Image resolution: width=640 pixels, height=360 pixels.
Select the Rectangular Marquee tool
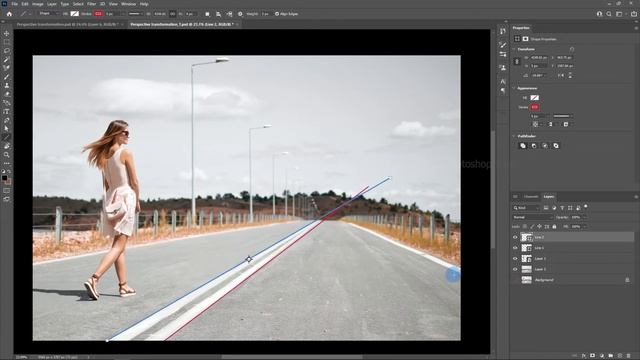click(x=7, y=42)
